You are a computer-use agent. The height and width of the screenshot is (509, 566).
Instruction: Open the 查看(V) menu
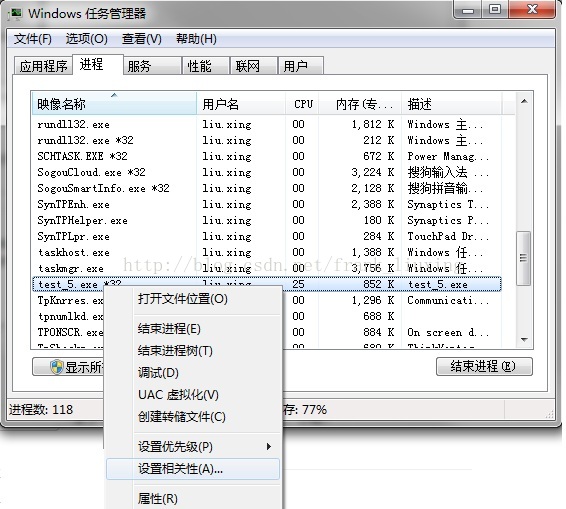[142, 39]
